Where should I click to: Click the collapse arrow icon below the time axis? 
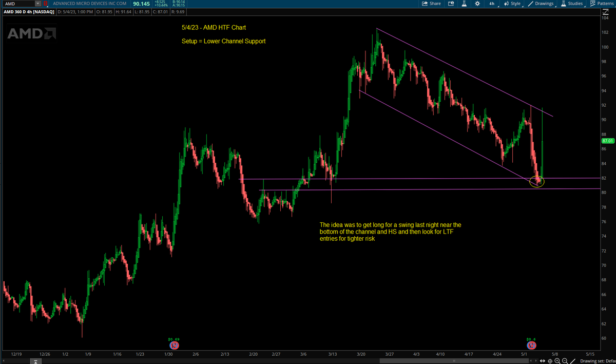click(x=34, y=361)
